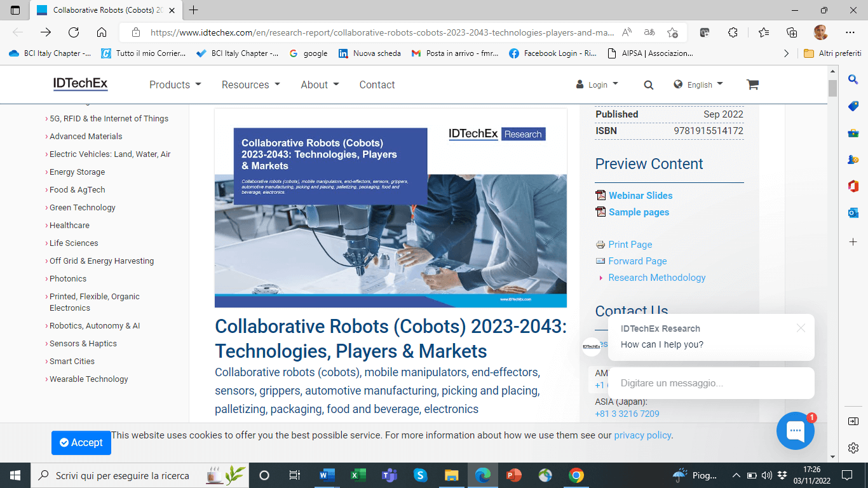Open the Webinar Slides PDF icon
The height and width of the screenshot is (488, 868).
(x=600, y=195)
